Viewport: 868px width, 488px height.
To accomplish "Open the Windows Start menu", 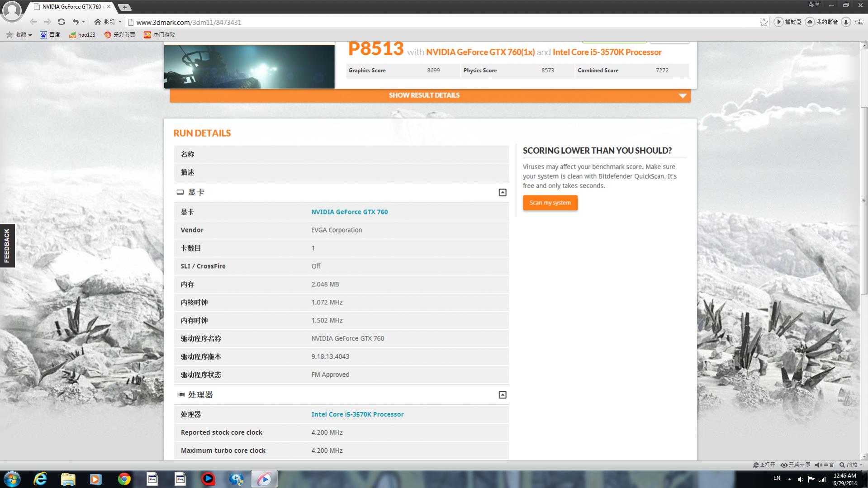I will coord(12,479).
